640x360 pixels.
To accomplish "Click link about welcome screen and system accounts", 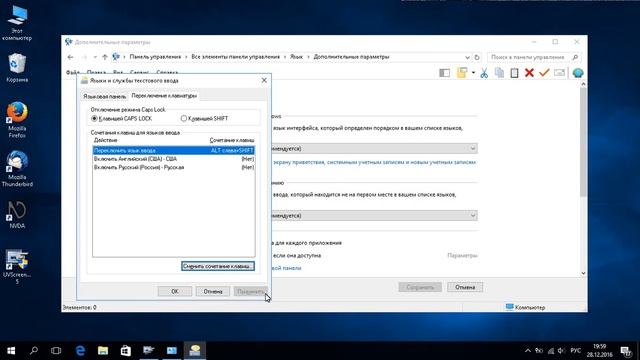I will point(374,162).
